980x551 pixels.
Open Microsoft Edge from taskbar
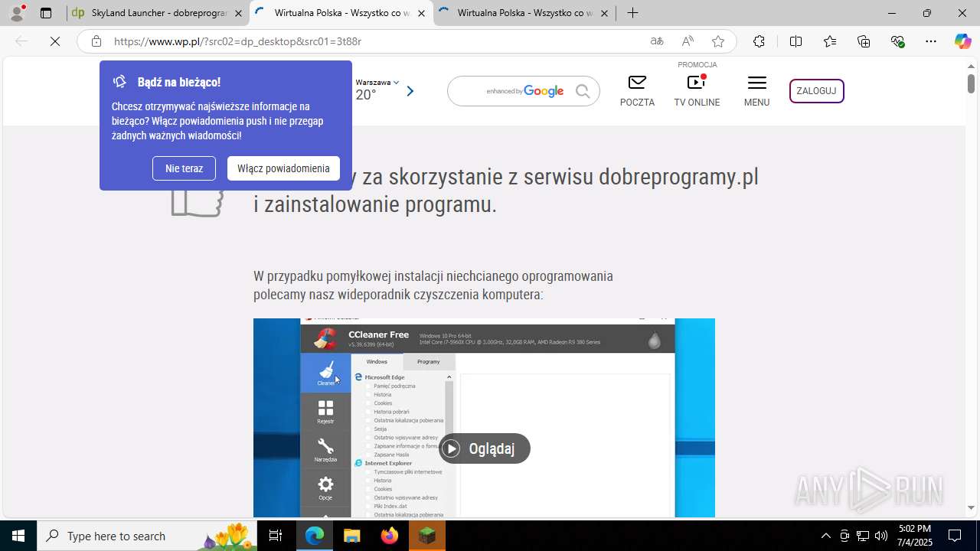click(x=315, y=536)
